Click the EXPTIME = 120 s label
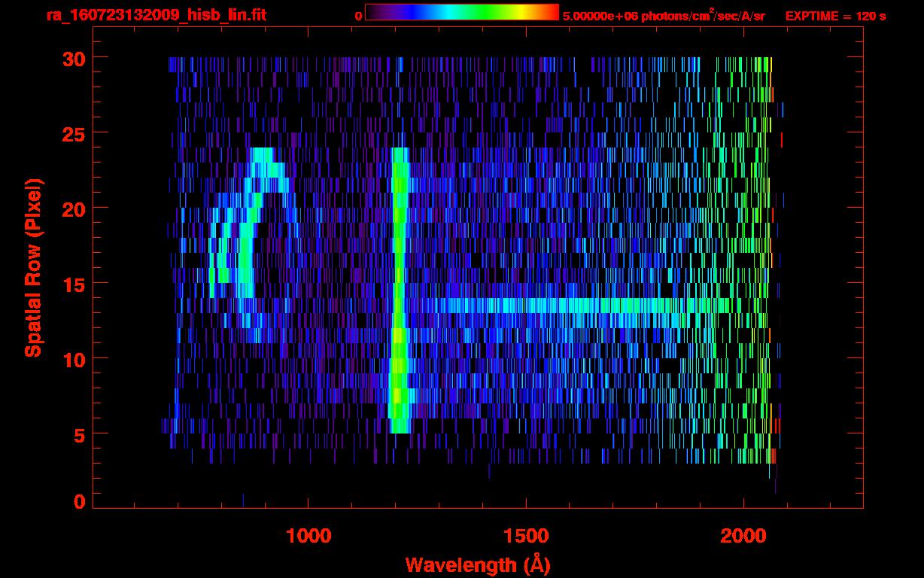The width and height of the screenshot is (924, 578). pos(835,16)
